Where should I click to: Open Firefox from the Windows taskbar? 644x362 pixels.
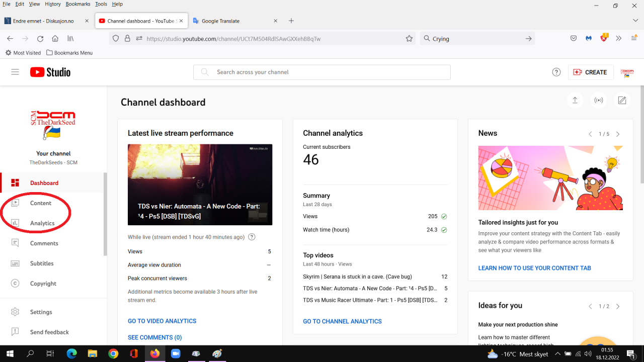tap(154, 353)
